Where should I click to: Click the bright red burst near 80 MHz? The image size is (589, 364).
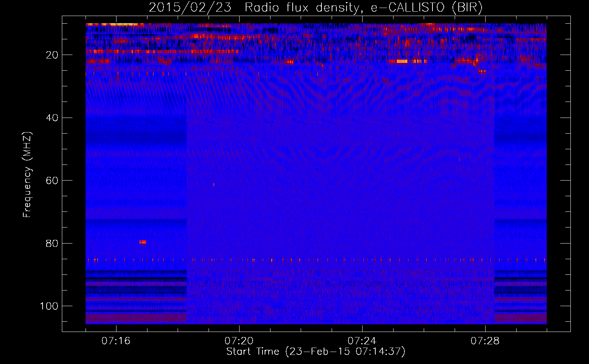click(x=143, y=242)
